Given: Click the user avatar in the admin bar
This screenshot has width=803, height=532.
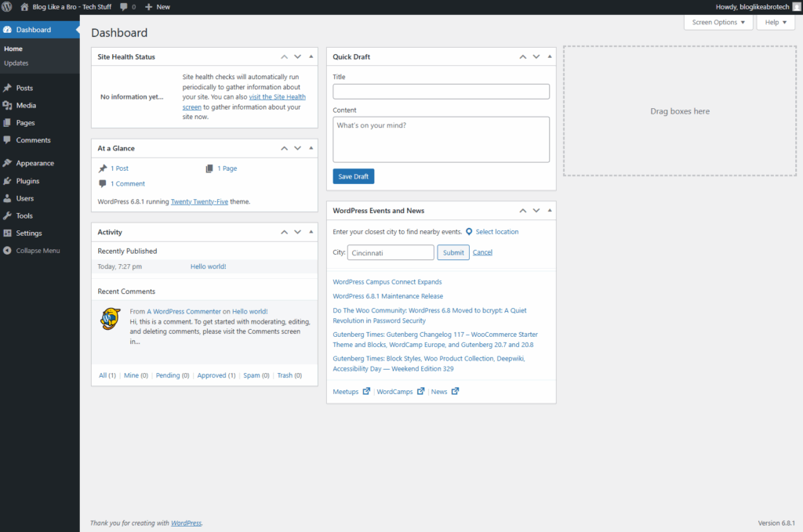Looking at the screenshot, I should click(797, 6).
